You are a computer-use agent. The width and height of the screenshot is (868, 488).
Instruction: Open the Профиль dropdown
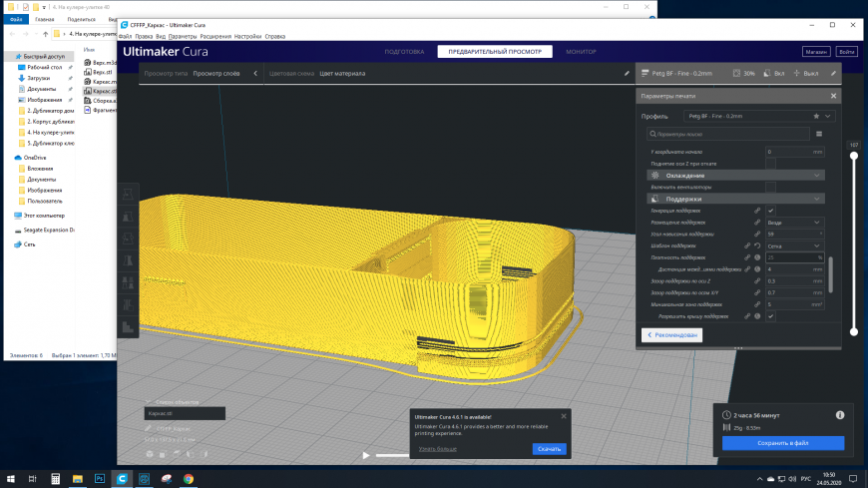(x=759, y=117)
